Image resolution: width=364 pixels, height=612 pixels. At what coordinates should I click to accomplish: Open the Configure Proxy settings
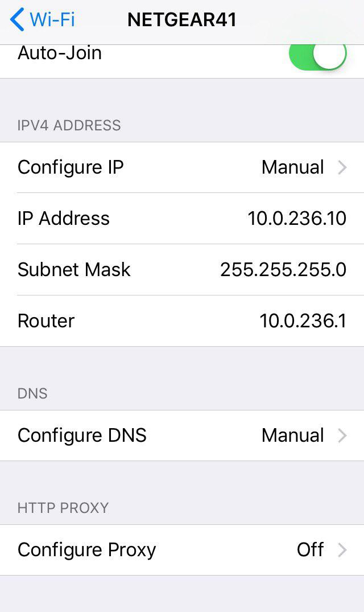coord(182,550)
